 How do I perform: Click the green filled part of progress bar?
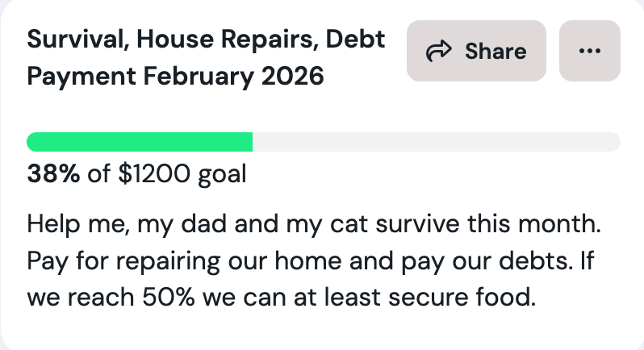click(140, 142)
